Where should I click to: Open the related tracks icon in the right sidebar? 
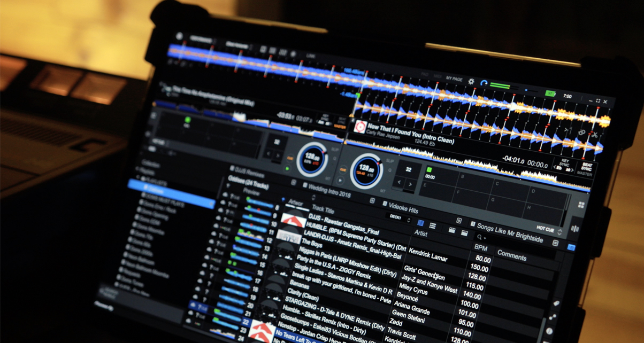point(553,317)
